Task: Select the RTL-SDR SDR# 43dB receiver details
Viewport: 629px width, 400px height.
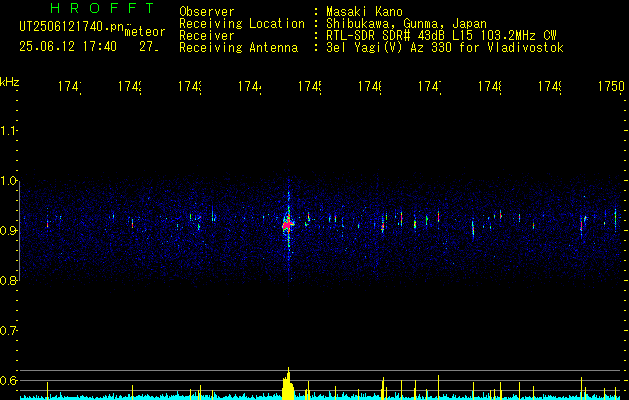Action: [x=441, y=36]
